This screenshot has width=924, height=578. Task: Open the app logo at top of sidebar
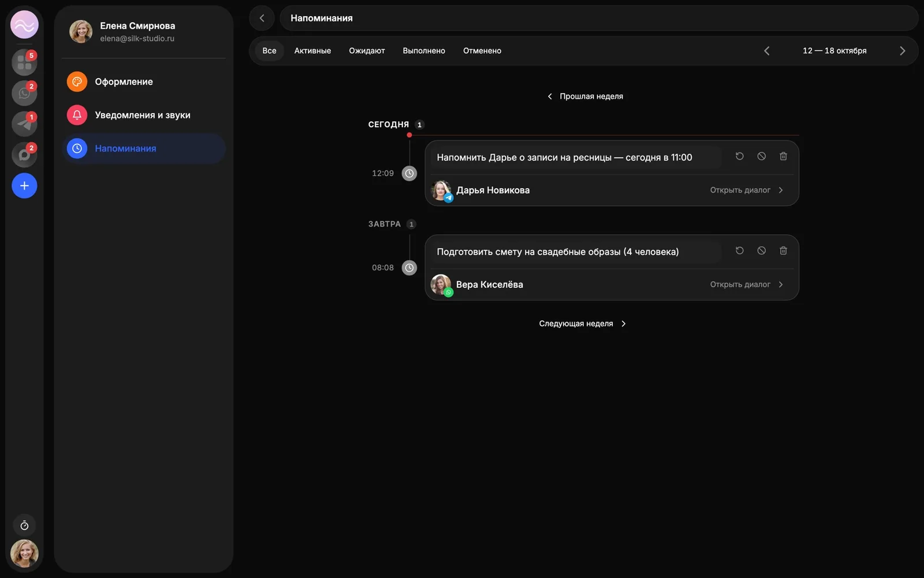tap(24, 25)
